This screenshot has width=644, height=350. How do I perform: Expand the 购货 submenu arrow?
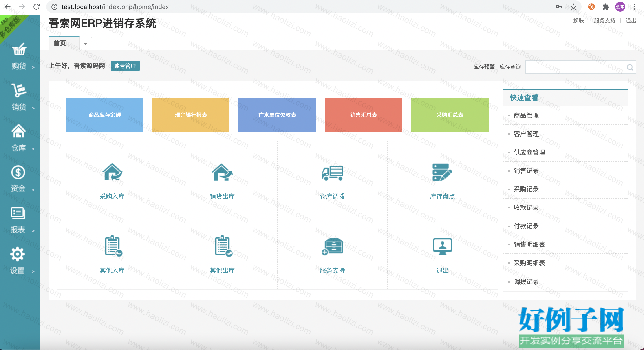(x=33, y=67)
